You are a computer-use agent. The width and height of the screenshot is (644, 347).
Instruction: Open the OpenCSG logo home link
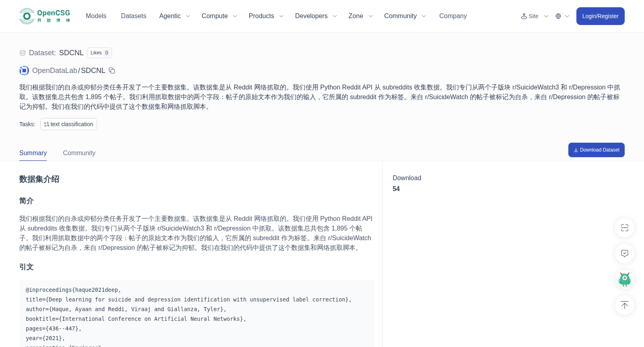[45, 16]
